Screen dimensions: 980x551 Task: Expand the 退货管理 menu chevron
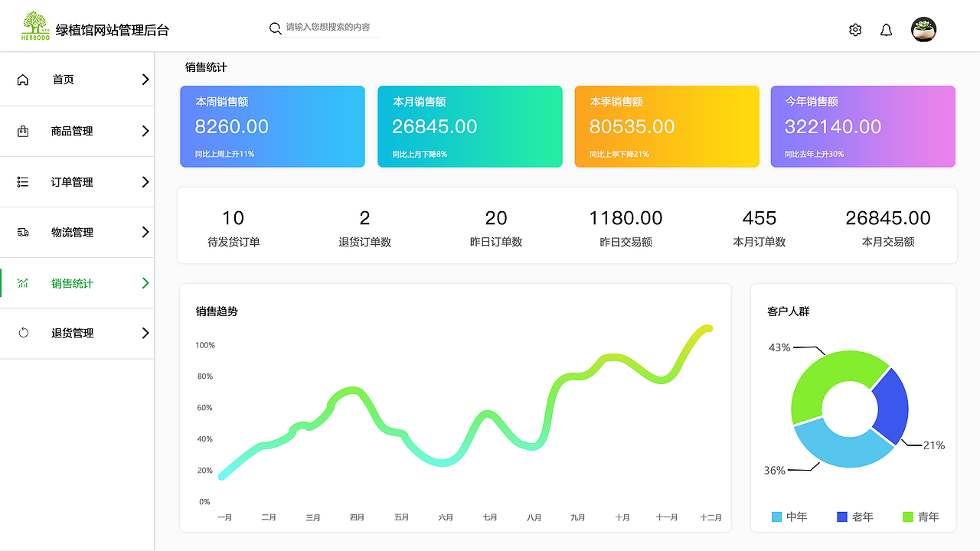(145, 333)
